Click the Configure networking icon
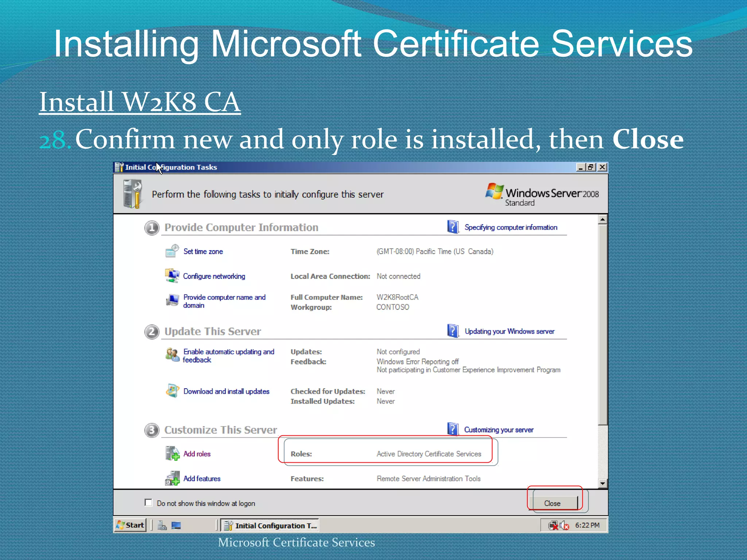Screen dimensions: 747x560 point(172,276)
